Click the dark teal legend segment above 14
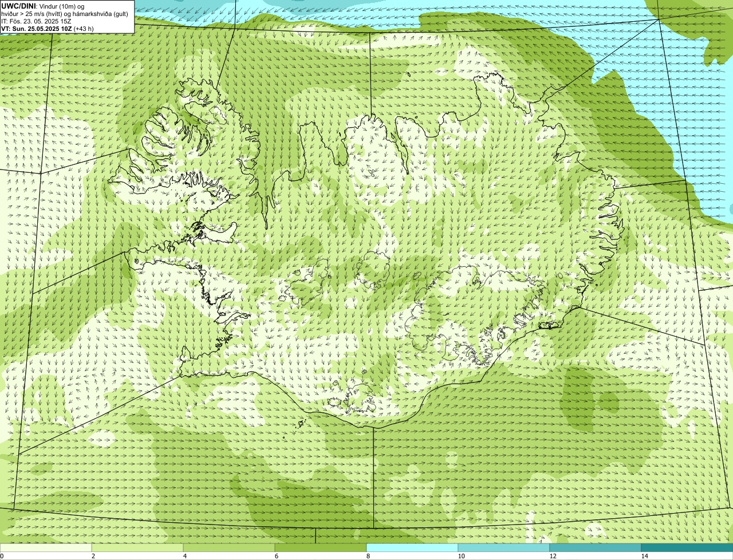 (687, 547)
